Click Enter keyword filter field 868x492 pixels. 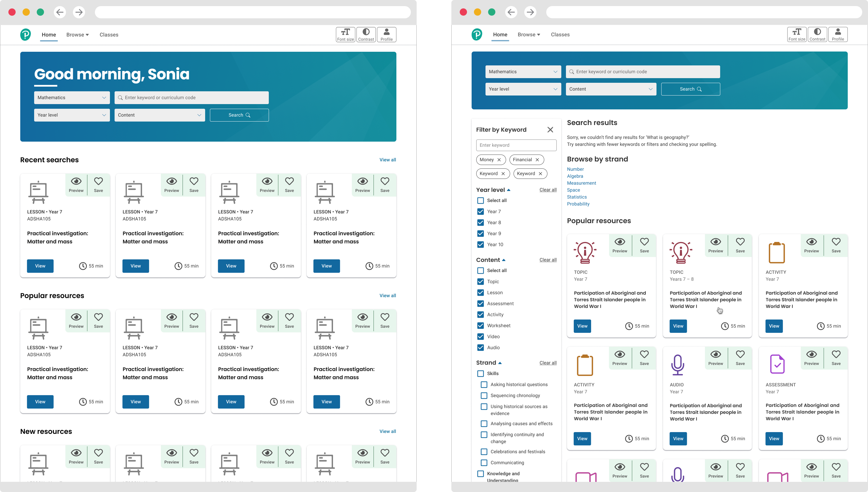516,145
